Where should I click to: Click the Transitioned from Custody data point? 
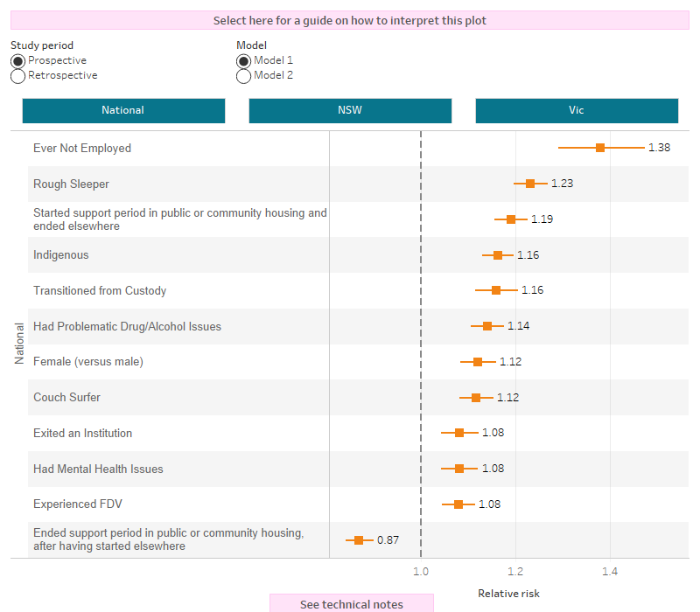coord(497,289)
